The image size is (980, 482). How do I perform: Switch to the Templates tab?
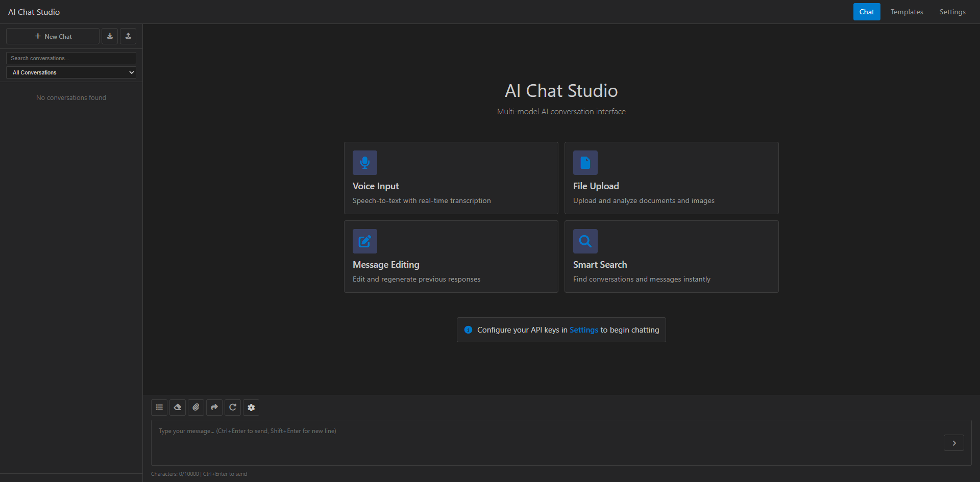(x=906, y=11)
